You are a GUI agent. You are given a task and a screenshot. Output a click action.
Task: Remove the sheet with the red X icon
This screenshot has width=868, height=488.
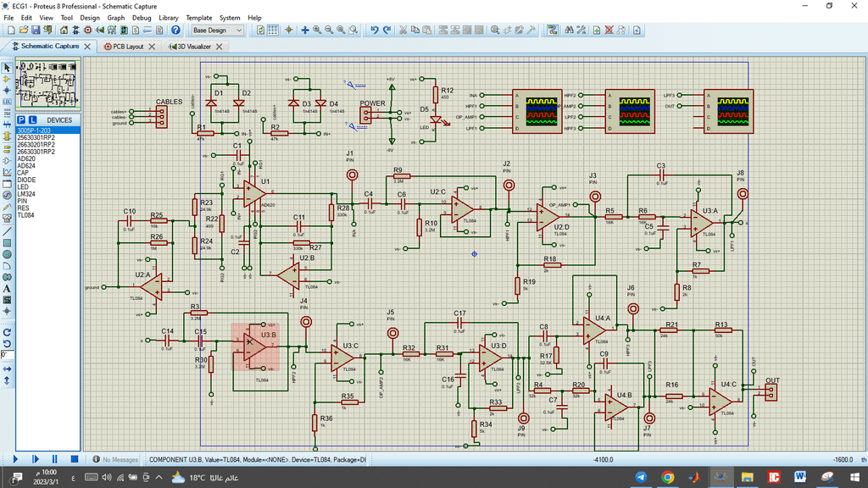coord(609,30)
